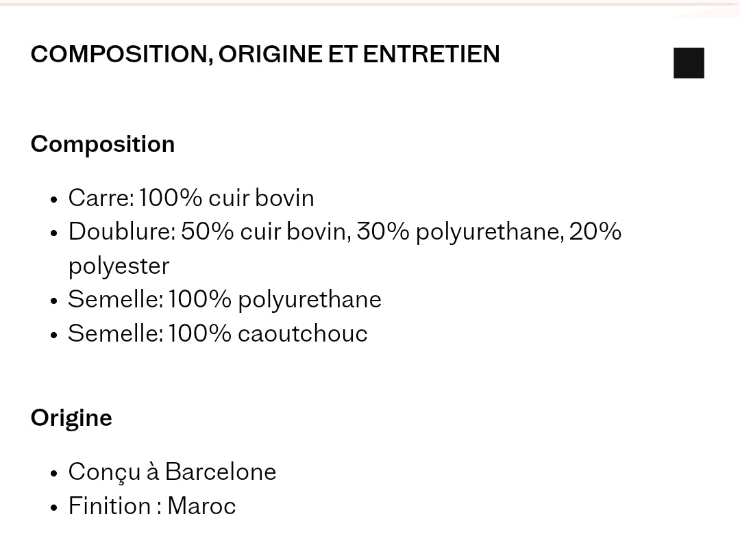Screen dimensions: 740x560
Task: Click the word "Barcelone"
Action: tap(221, 472)
